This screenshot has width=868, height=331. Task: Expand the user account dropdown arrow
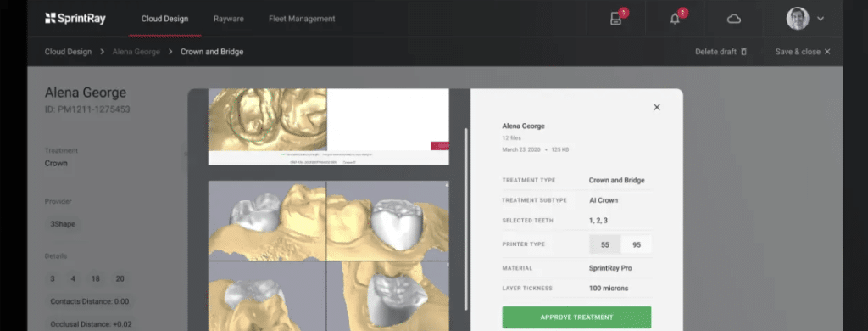pyautogui.click(x=821, y=19)
